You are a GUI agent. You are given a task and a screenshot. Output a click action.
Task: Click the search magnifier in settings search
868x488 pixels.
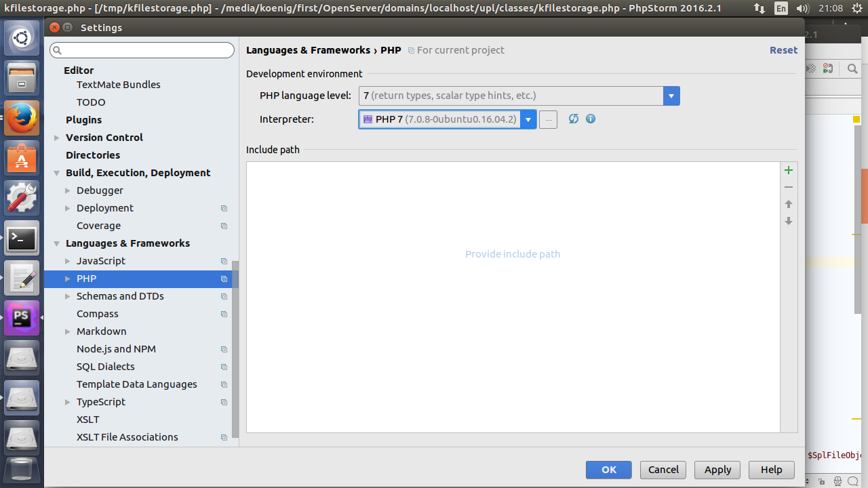coord(57,50)
